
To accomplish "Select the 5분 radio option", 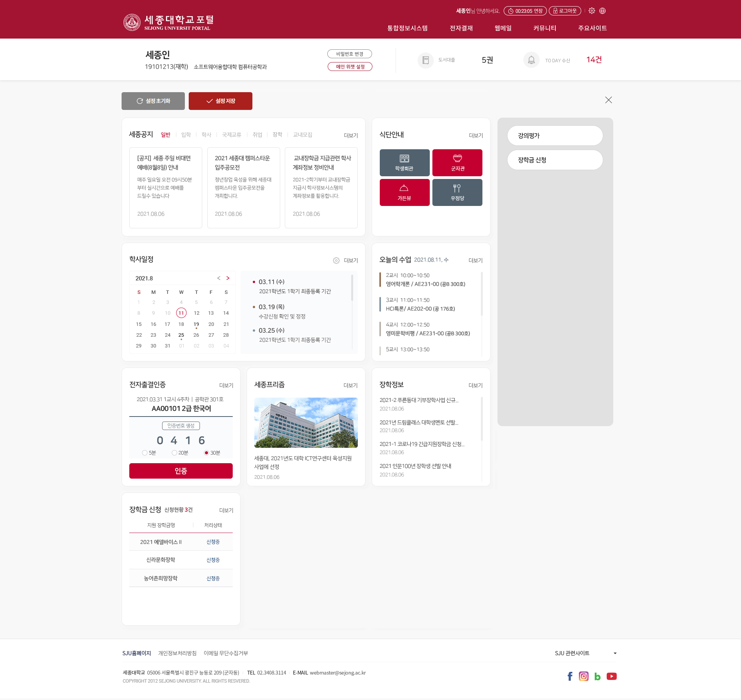I will point(145,453).
